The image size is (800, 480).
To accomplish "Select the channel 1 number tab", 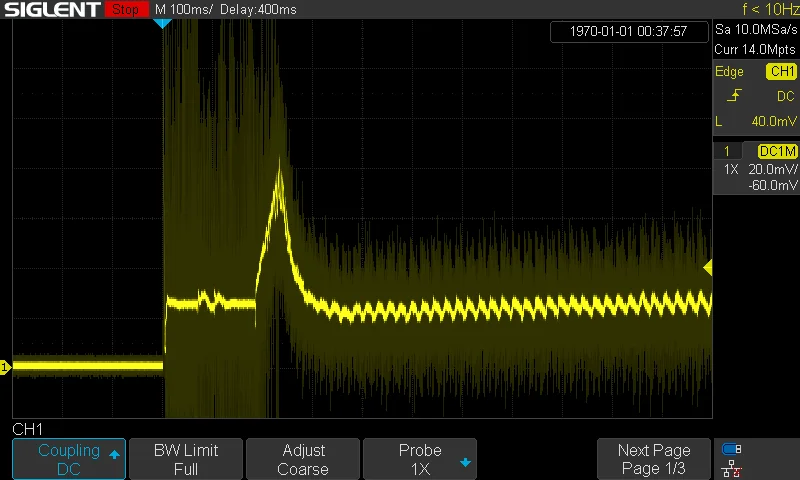I will pos(727,151).
